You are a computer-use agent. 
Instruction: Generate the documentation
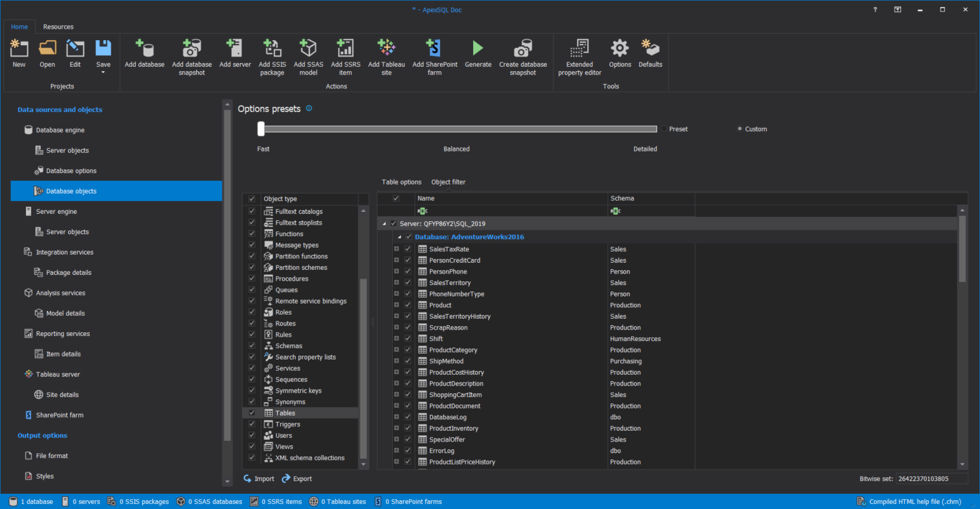tap(478, 53)
